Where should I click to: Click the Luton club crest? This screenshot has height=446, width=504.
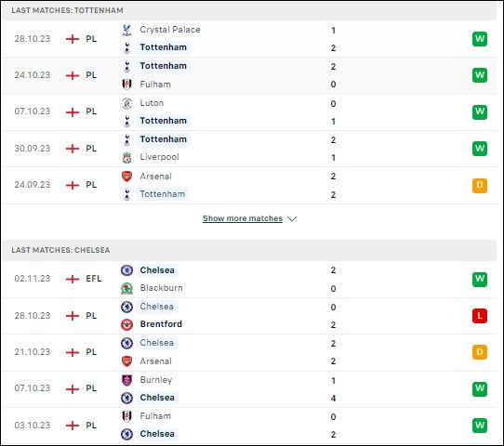pyautogui.click(x=127, y=103)
